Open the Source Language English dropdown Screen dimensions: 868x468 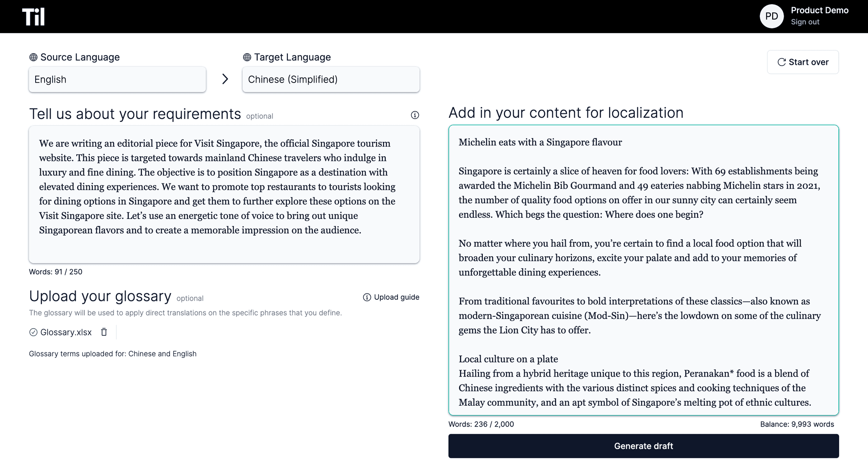117,80
